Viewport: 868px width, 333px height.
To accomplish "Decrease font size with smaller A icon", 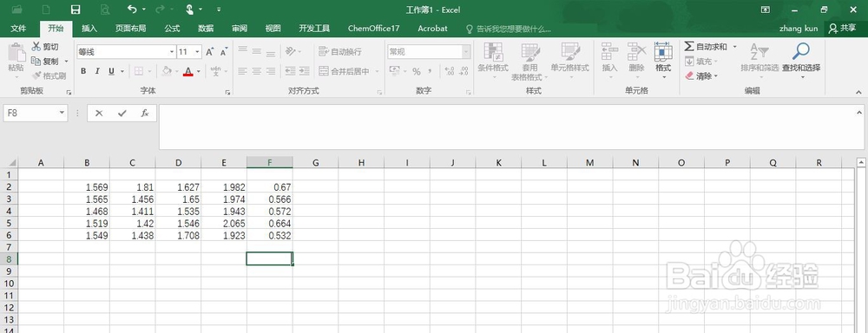I will (224, 52).
